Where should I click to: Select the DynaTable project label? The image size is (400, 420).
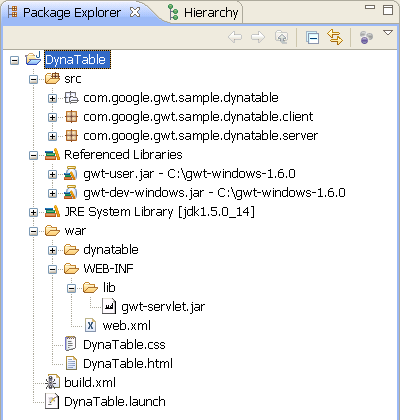pyautogui.click(x=77, y=60)
